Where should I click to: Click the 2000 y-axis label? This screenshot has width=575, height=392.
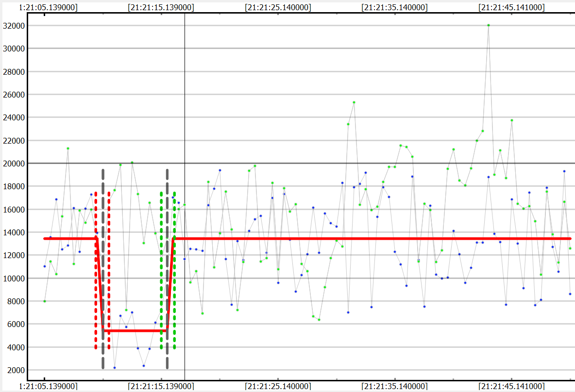(16, 370)
